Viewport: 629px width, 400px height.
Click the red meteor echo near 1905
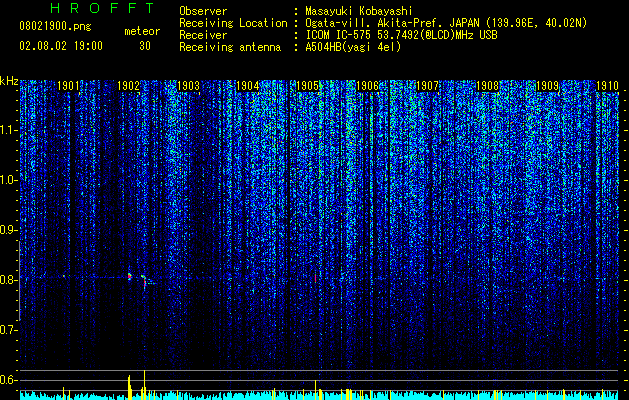pyautogui.click(x=315, y=278)
